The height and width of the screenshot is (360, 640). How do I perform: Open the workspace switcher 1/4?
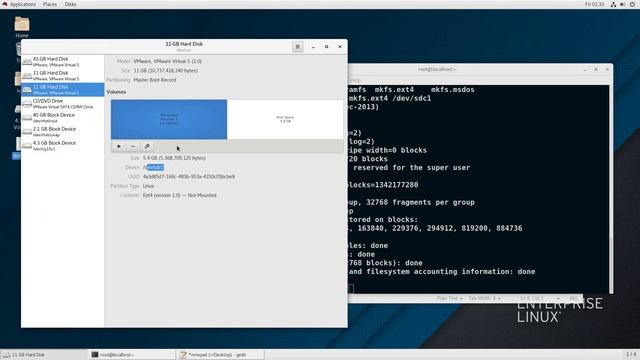pos(631,354)
